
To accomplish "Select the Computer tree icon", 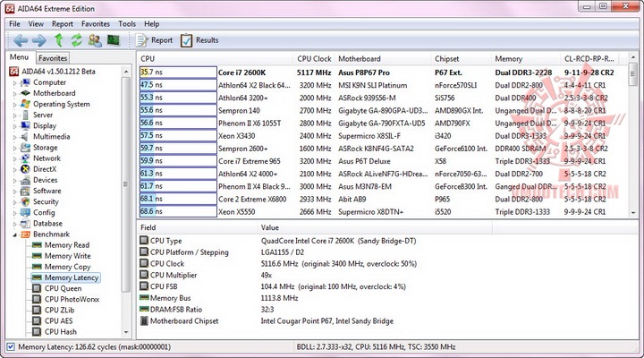I will point(25,82).
